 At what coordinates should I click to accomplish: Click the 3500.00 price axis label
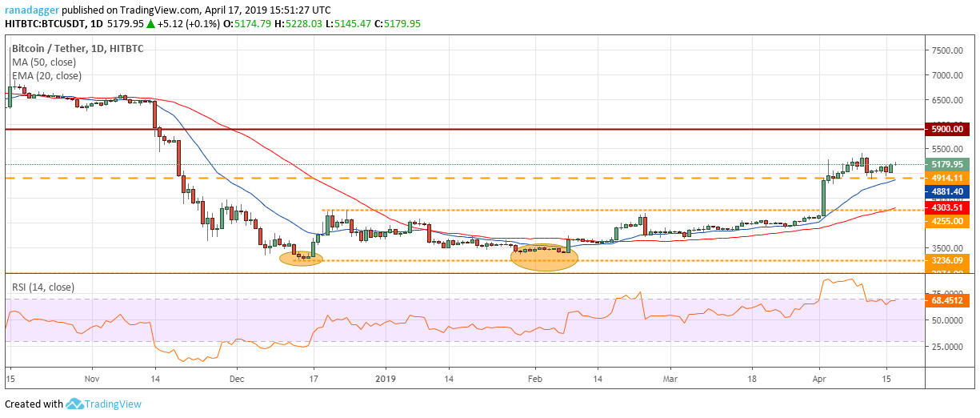(x=946, y=247)
